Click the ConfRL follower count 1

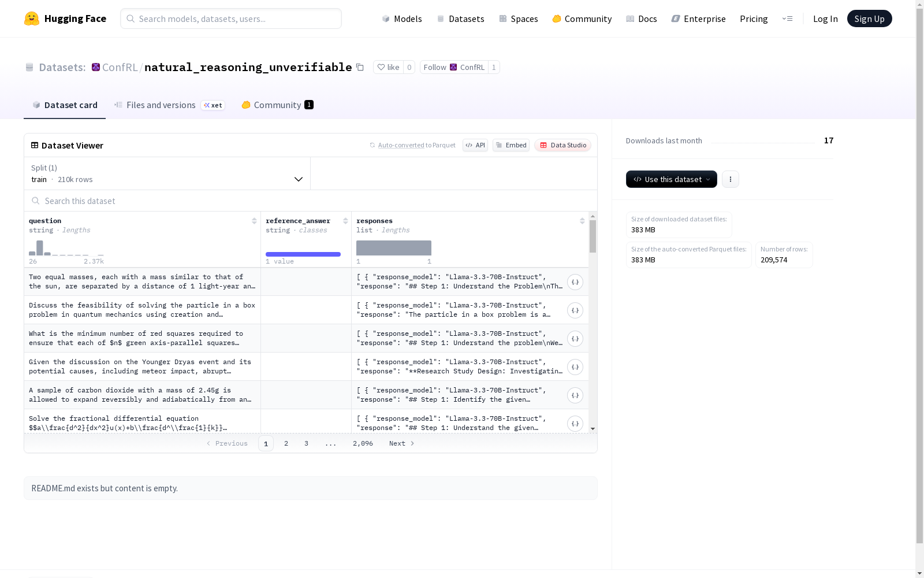[494, 67]
